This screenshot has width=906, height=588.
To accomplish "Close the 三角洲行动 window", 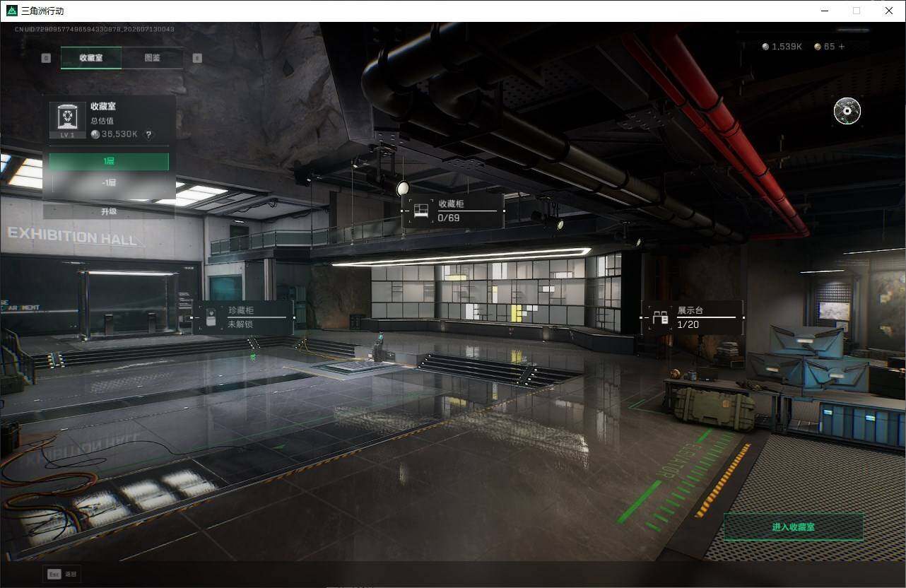I will click(x=889, y=11).
